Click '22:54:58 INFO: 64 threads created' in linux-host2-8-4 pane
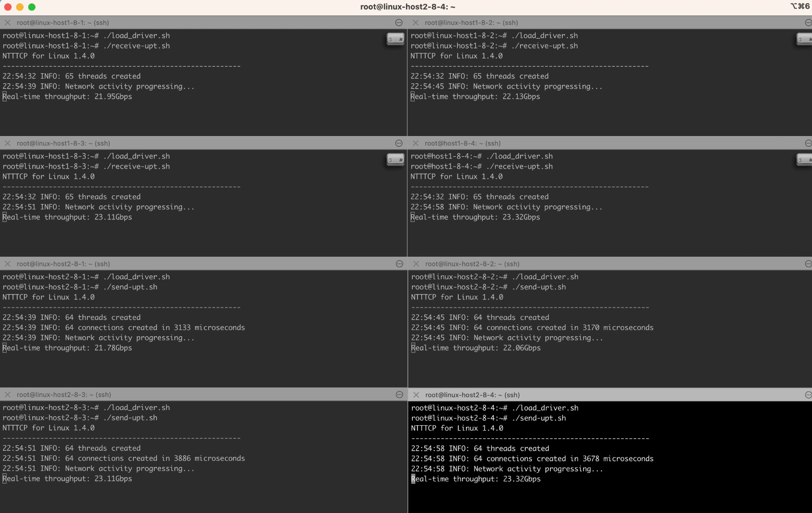This screenshot has height=513, width=812. point(480,449)
